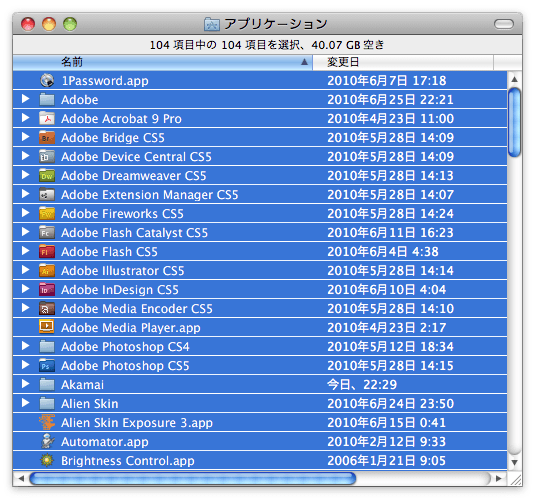This screenshot has height=499, width=535.
Task: Click the toolbar toggle pill button
Action: [504, 24]
